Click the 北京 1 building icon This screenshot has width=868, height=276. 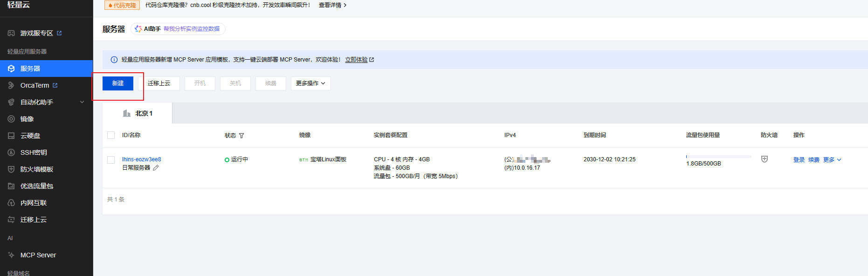pyautogui.click(x=126, y=113)
